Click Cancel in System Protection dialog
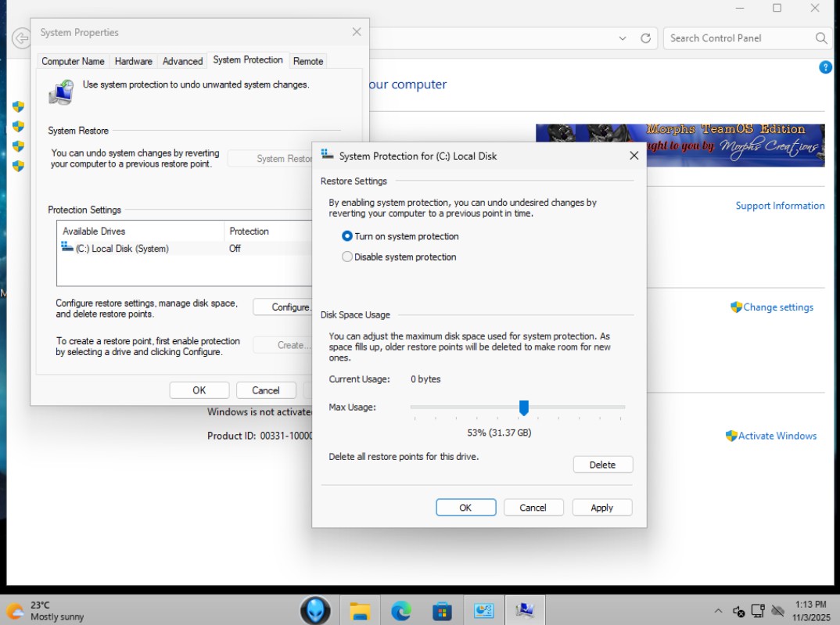Screen dimensions: 840x625 point(533,508)
